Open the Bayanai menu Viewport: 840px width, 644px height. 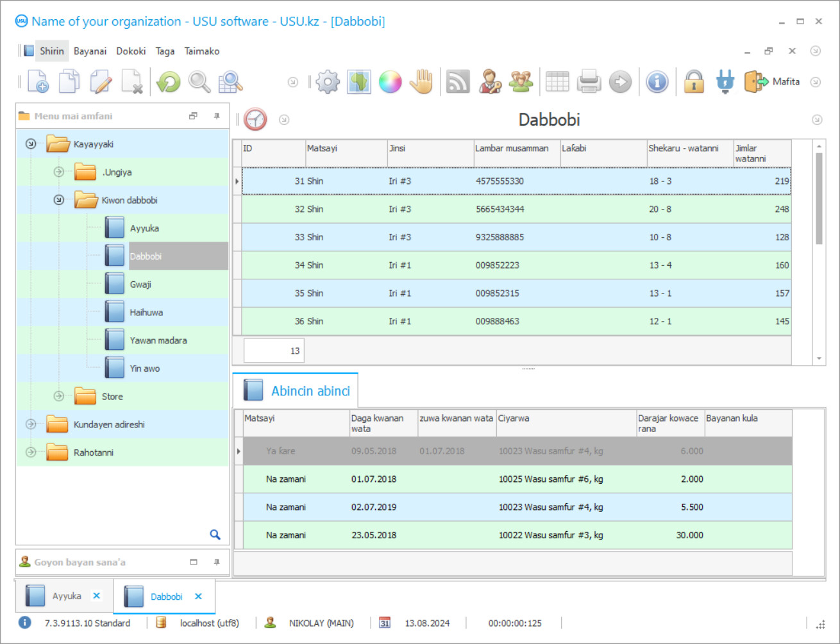coord(90,51)
